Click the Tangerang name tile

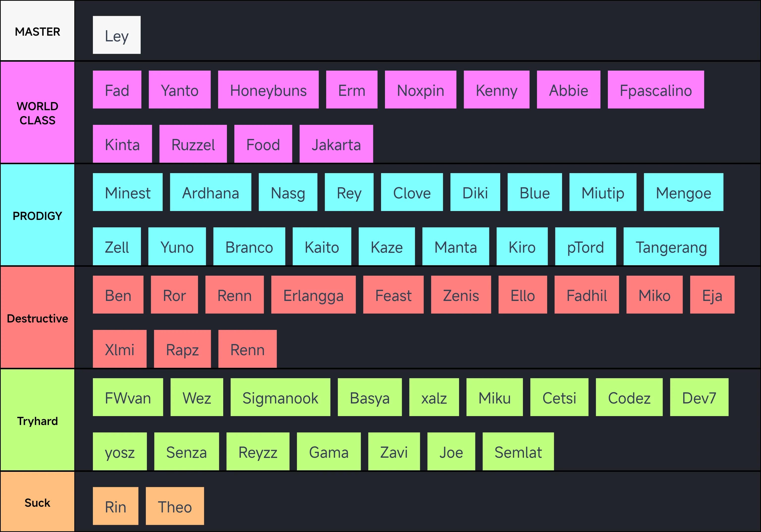pyautogui.click(x=671, y=247)
